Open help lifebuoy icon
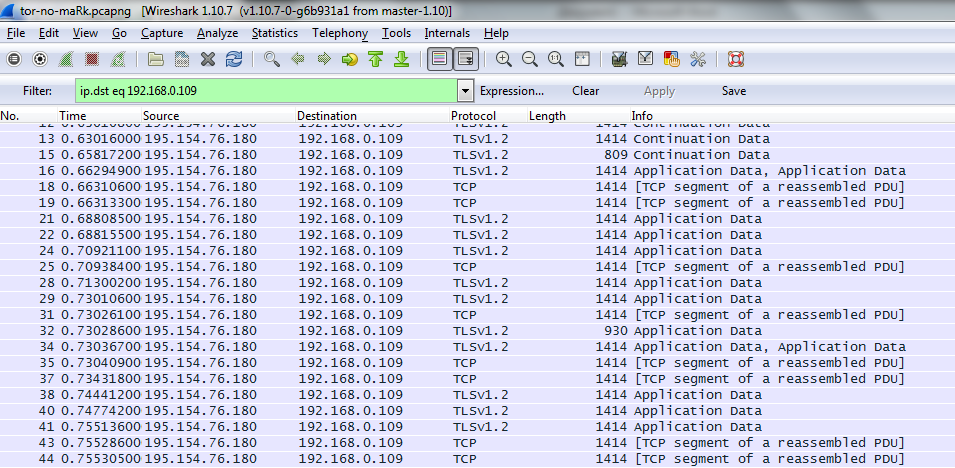The image size is (955, 468). (736, 59)
